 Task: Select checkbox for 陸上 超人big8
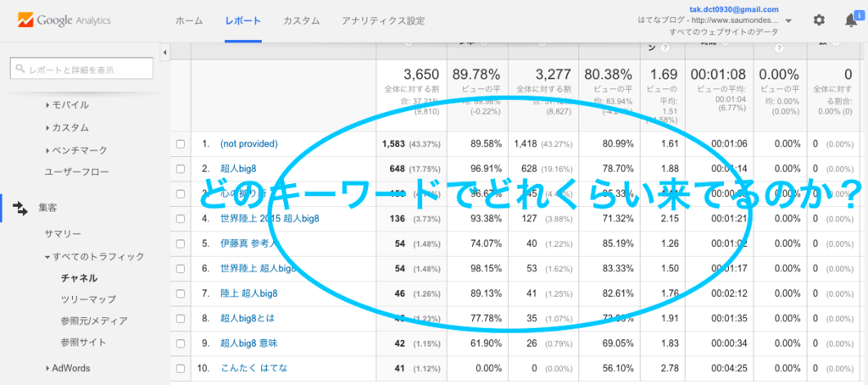[181, 293]
